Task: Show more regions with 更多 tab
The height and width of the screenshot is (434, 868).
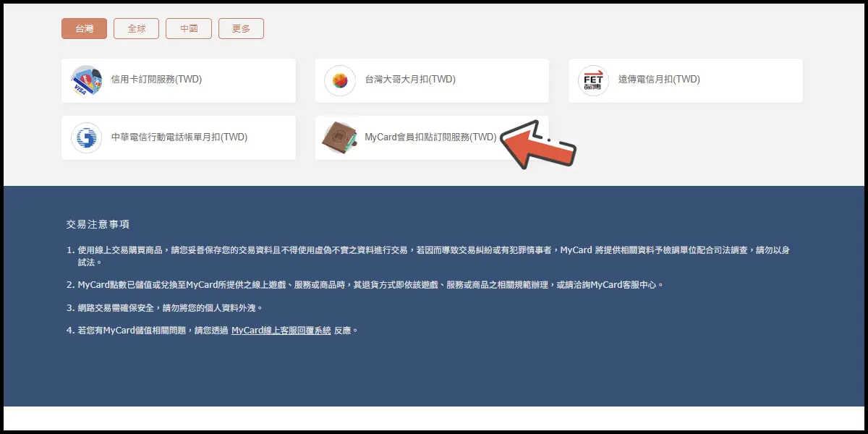Action: click(x=241, y=28)
